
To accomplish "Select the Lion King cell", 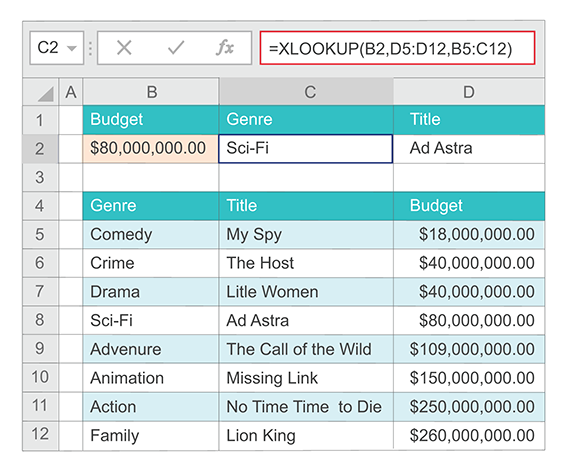I will click(306, 435).
